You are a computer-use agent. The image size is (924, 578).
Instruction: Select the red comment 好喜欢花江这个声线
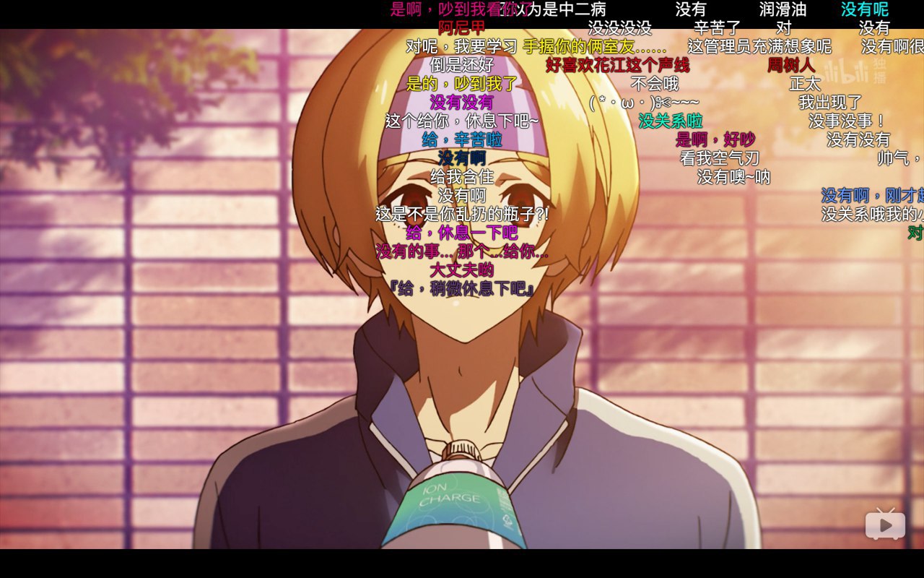(x=617, y=66)
